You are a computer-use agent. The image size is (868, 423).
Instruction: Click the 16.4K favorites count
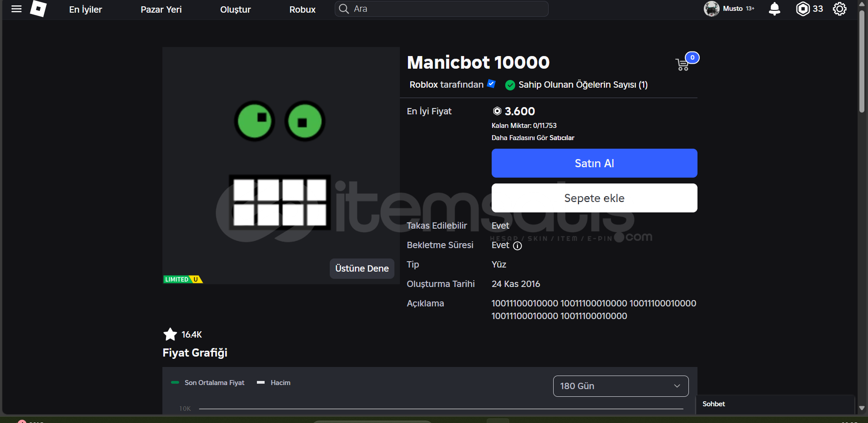(192, 335)
